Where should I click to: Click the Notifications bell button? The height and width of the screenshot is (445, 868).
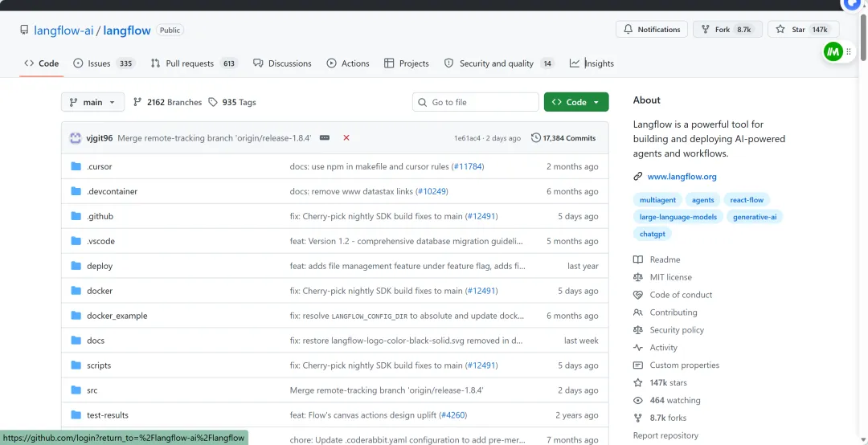tap(652, 30)
